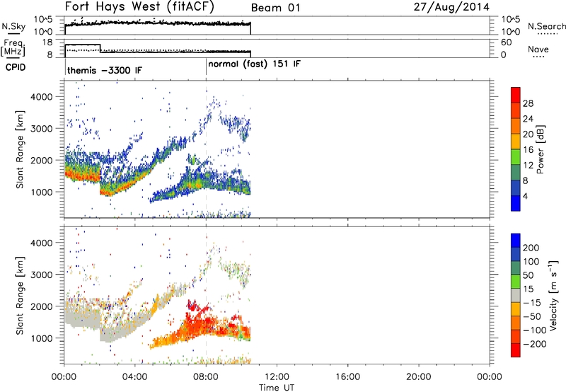
Task: Click the '28' tick on Power scale
Action: click(x=528, y=103)
